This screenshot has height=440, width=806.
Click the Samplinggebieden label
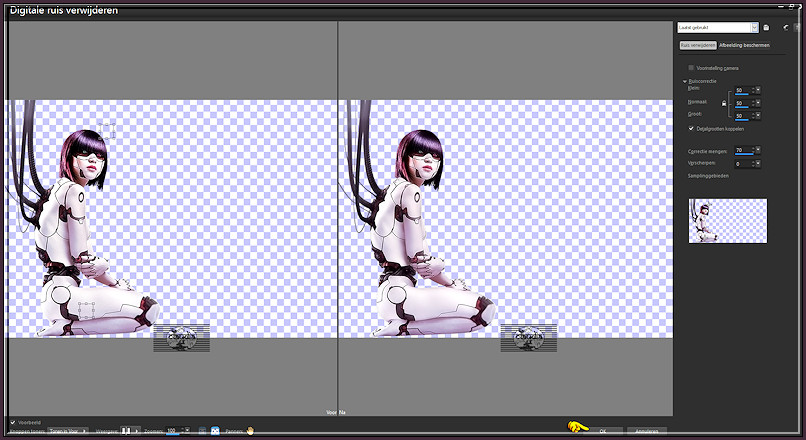click(x=708, y=176)
